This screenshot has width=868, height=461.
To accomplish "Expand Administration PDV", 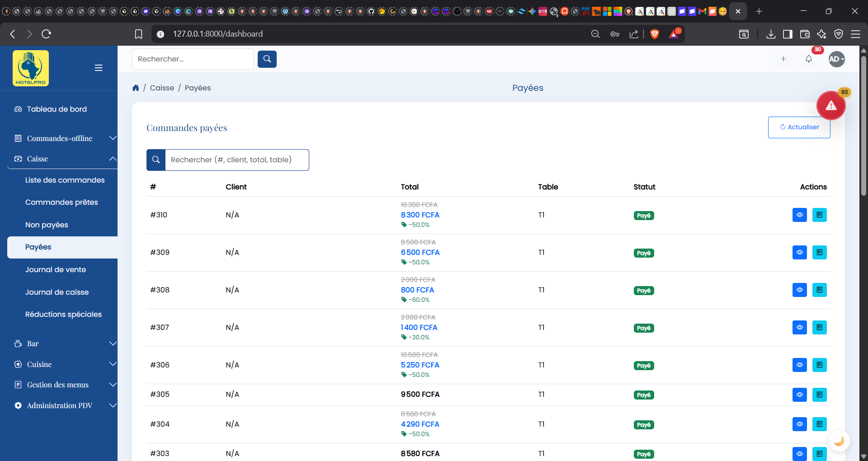I will coord(62,405).
